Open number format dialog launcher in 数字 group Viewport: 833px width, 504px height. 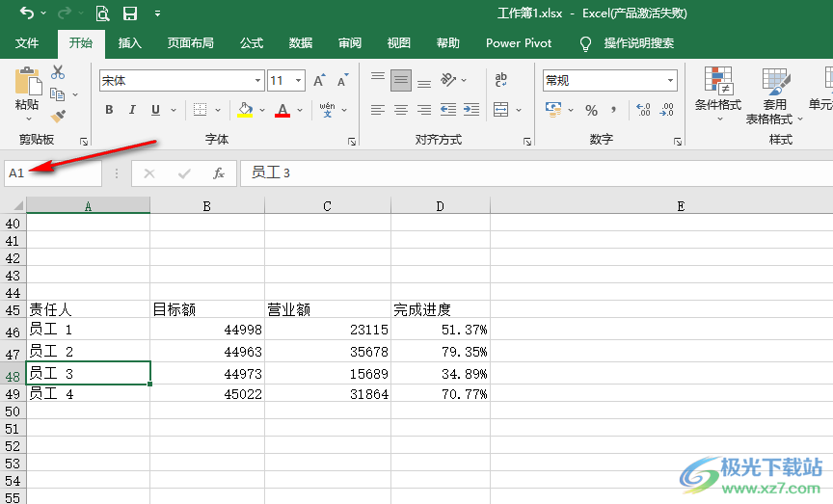[678, 142]
